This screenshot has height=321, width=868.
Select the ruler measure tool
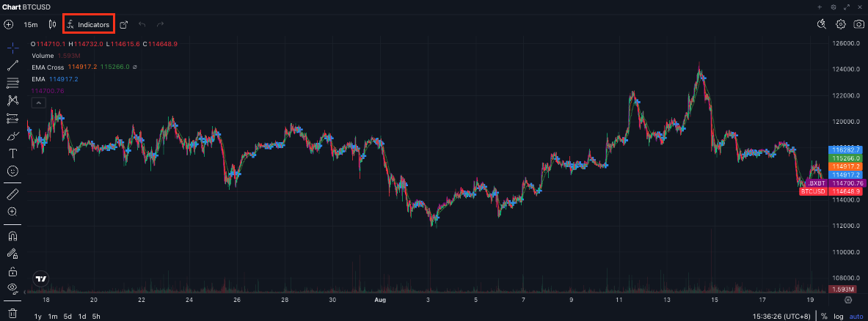pos(12,194)
